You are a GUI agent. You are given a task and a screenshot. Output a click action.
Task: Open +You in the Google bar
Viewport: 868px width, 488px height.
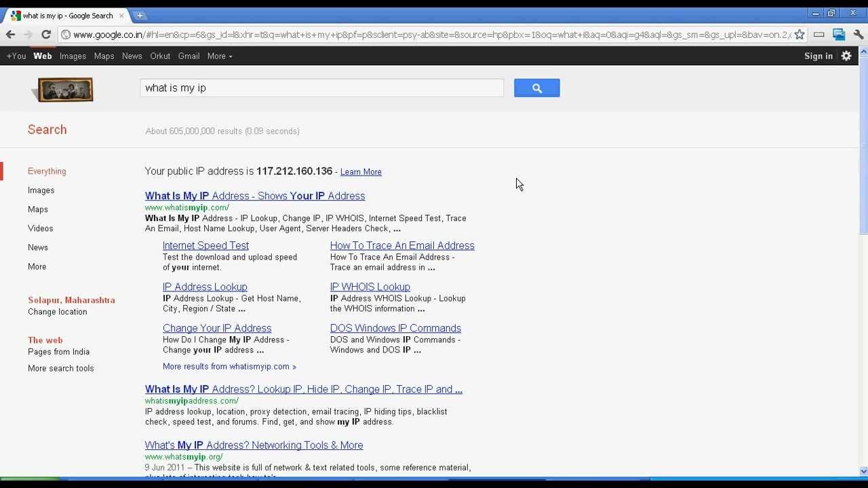pos(16,56)
